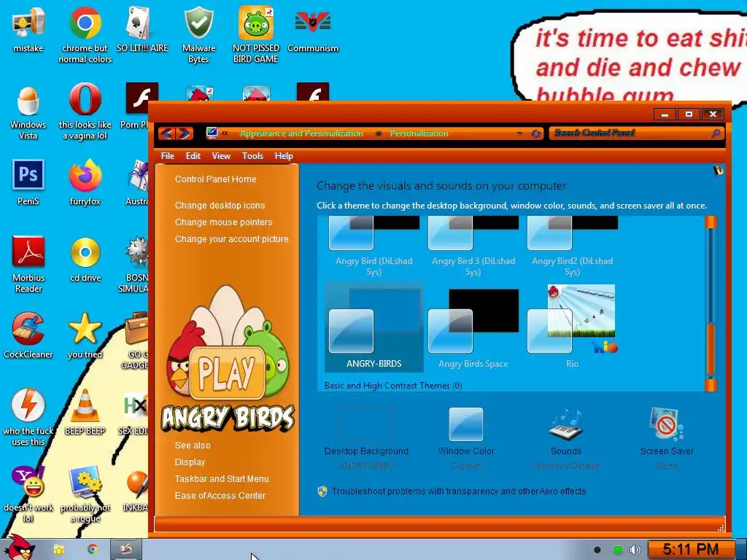Open the File menu
This screenshot has height=560, width=747.
[167, 156]
